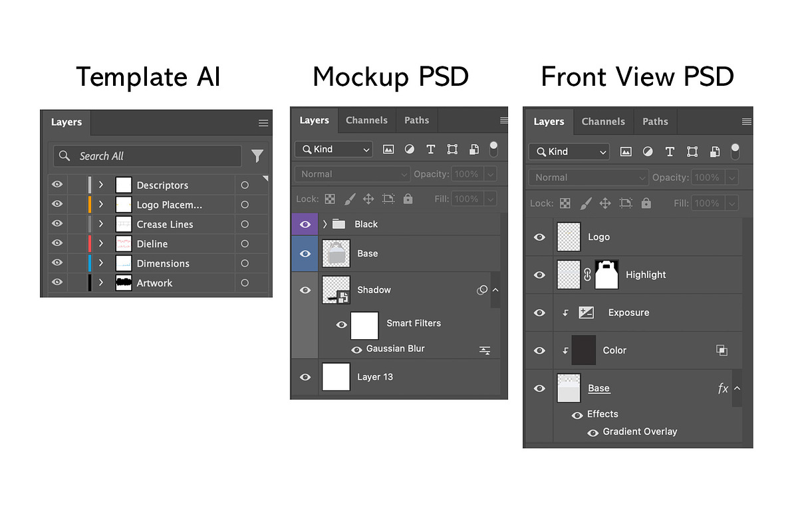Open the Normal blend mode dropdown in Front View PSD
This screenshot has height=532, width=798.
click(x=589, y=178)
